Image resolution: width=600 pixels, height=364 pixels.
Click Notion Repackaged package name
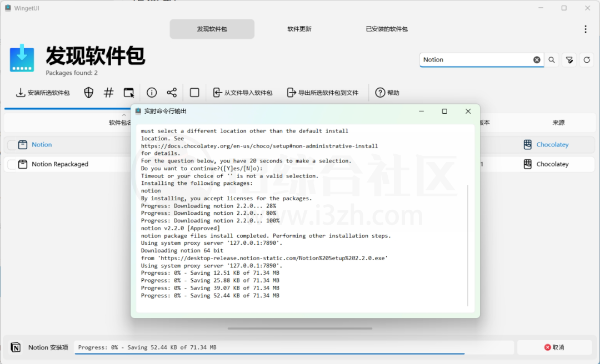(x=60, y=164)
